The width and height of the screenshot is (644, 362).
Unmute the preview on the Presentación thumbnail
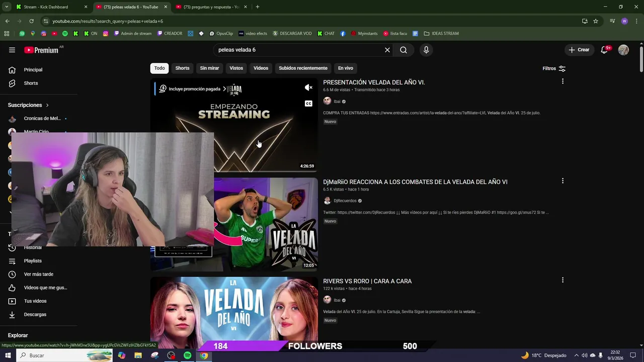308,88
